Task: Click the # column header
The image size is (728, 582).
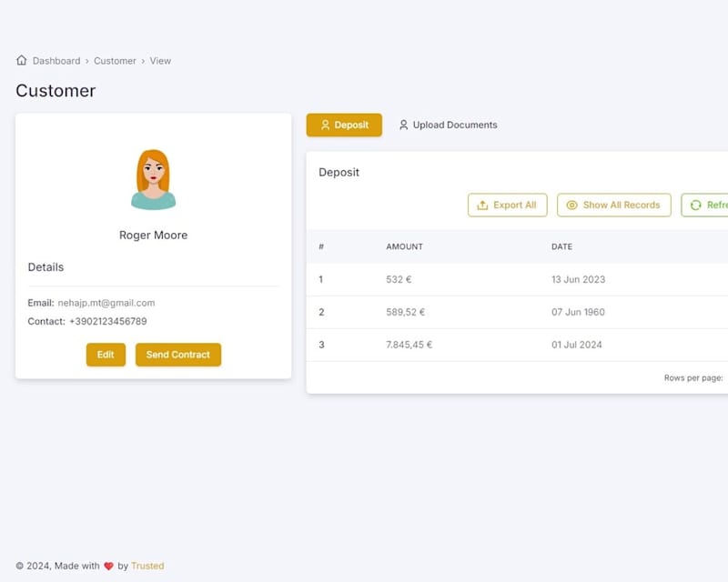Action: pyautogui.click(x=321, y=247)
